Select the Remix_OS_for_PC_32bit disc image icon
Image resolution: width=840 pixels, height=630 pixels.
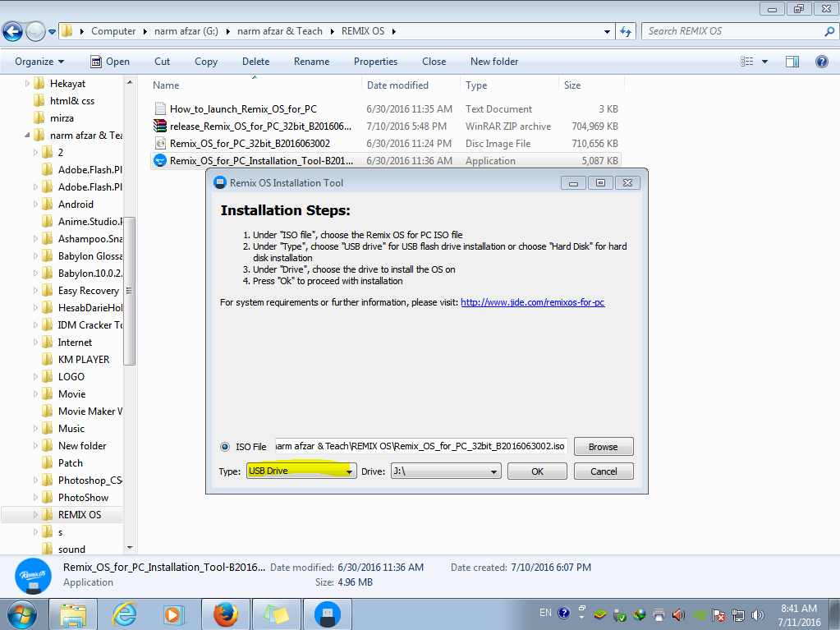(159, 143)
